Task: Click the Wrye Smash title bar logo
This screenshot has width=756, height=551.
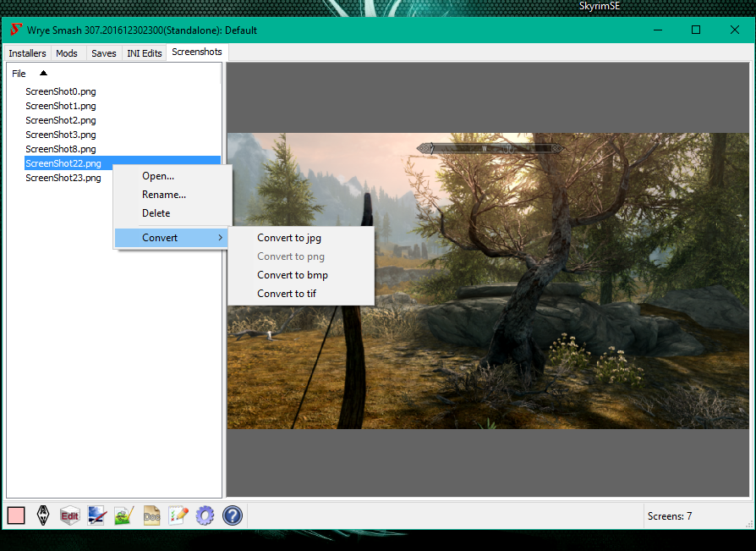Action: point(15,30)
